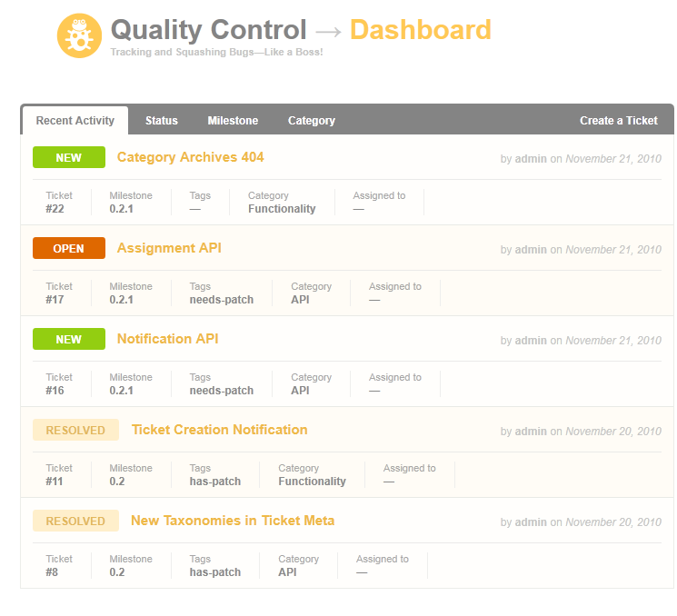Open New Taxonomies in Ticket Meta
Screen dimensions: 677x616
(233, 521)
